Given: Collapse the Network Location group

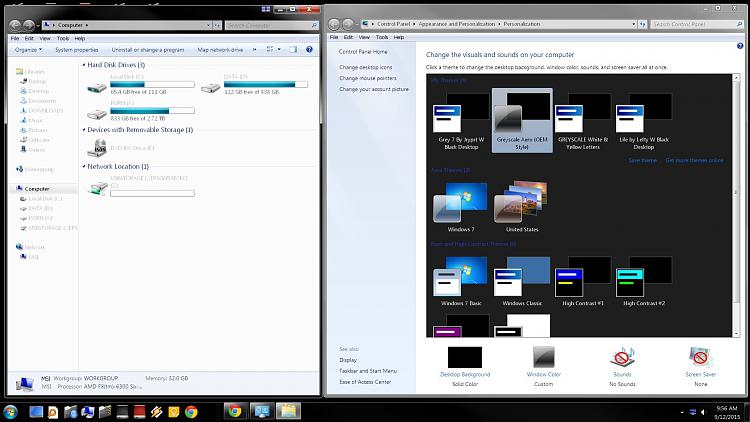Looking at the screenshot, I should [84, 167].
